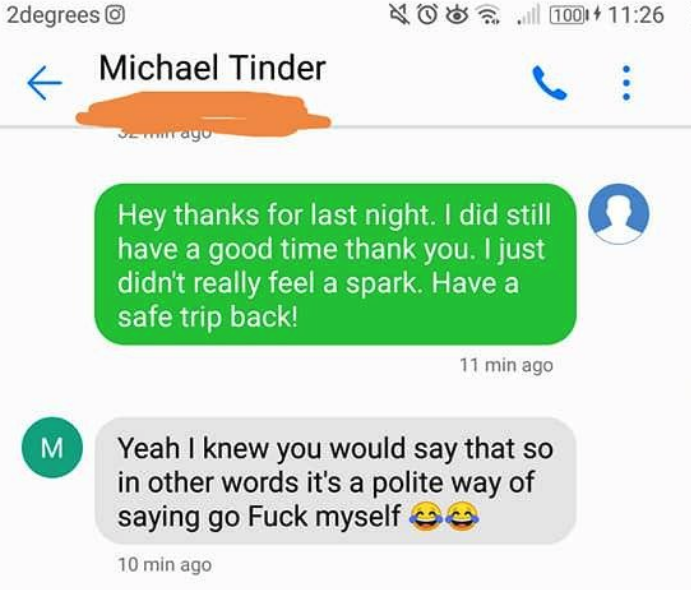
Task: Call Michael Tinder with phone icon
Action: click(x=549, y=83)
